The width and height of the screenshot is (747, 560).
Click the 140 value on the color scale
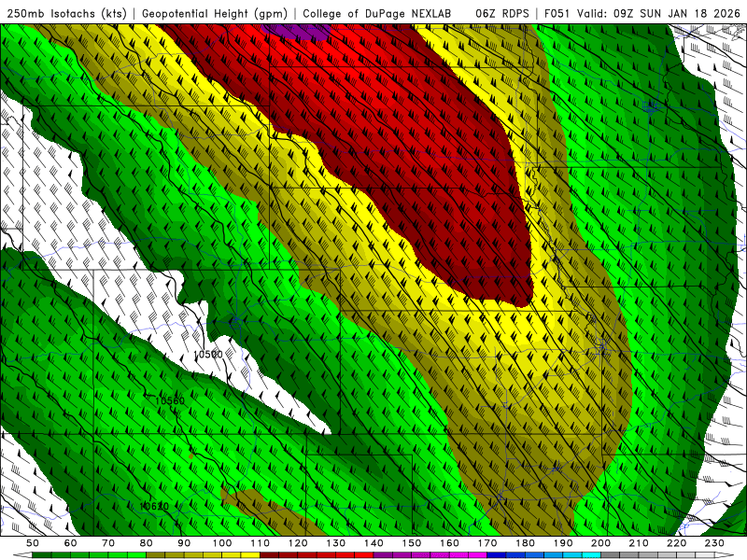(373, 543)
